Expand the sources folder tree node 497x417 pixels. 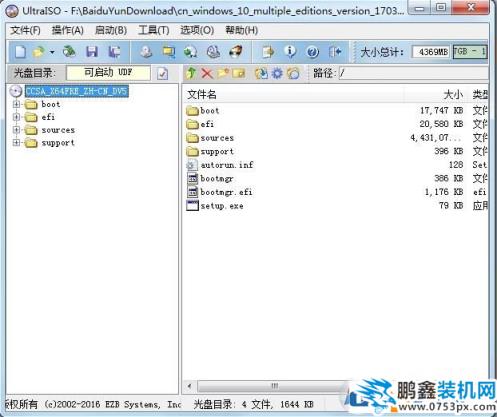(x=16, y=130)
